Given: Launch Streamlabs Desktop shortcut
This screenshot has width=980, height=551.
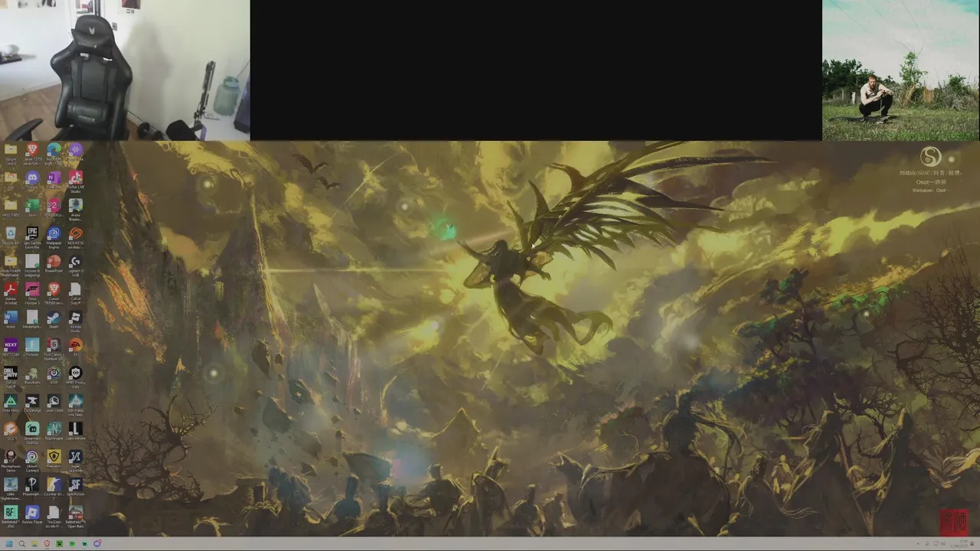Looking at the screenshot, I should [32, 433].
